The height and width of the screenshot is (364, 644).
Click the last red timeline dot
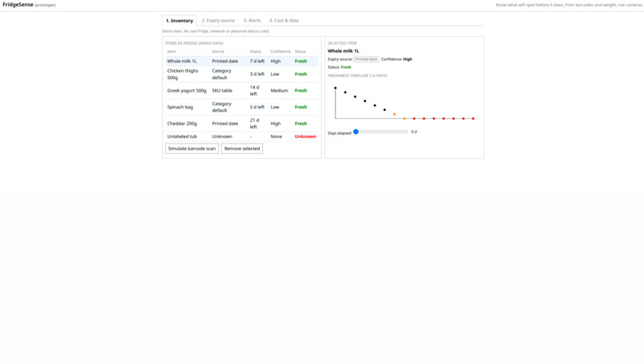473,119
